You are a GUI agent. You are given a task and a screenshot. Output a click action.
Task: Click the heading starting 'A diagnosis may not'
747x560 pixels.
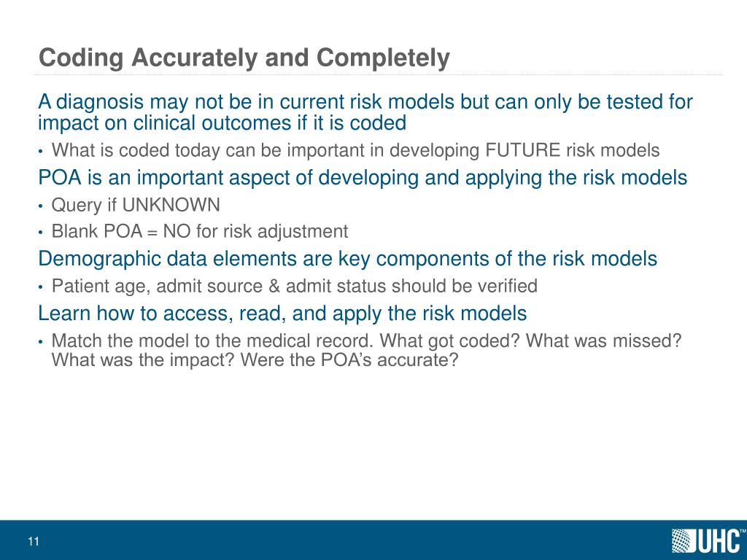(365, 102)
